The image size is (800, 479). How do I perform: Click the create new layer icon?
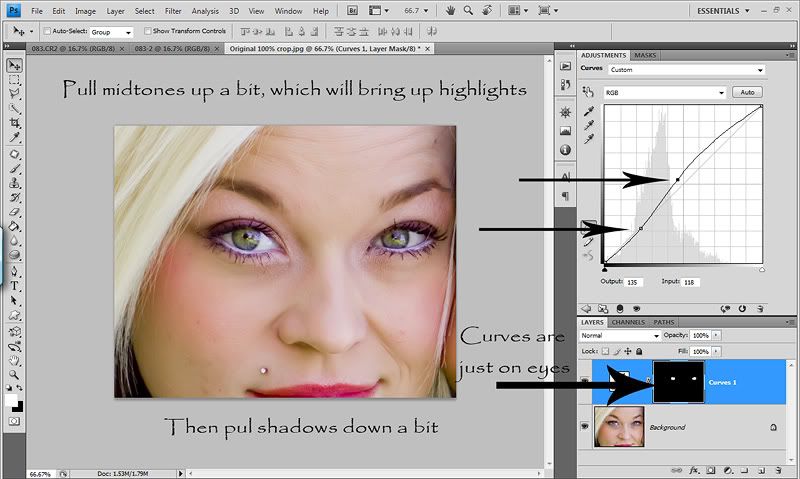click(x=761, y=470)
